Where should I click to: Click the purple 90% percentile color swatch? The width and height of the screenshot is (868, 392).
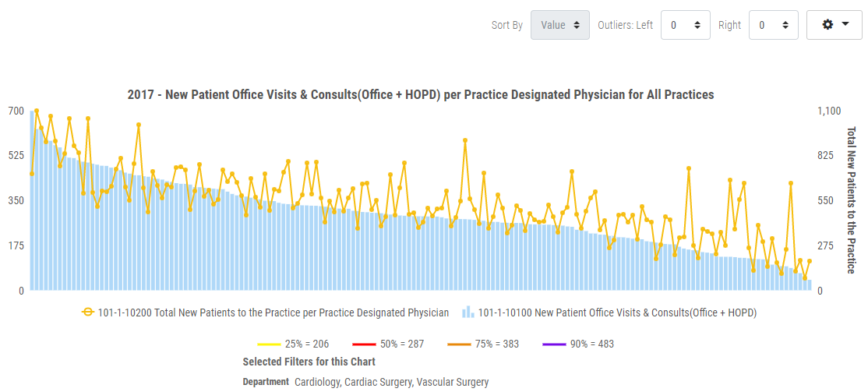point(554,344)
